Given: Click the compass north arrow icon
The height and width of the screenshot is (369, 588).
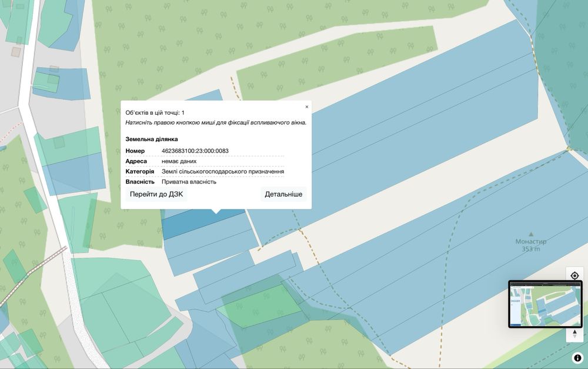Looking at the screenshot, I should (x=574, y=334).
